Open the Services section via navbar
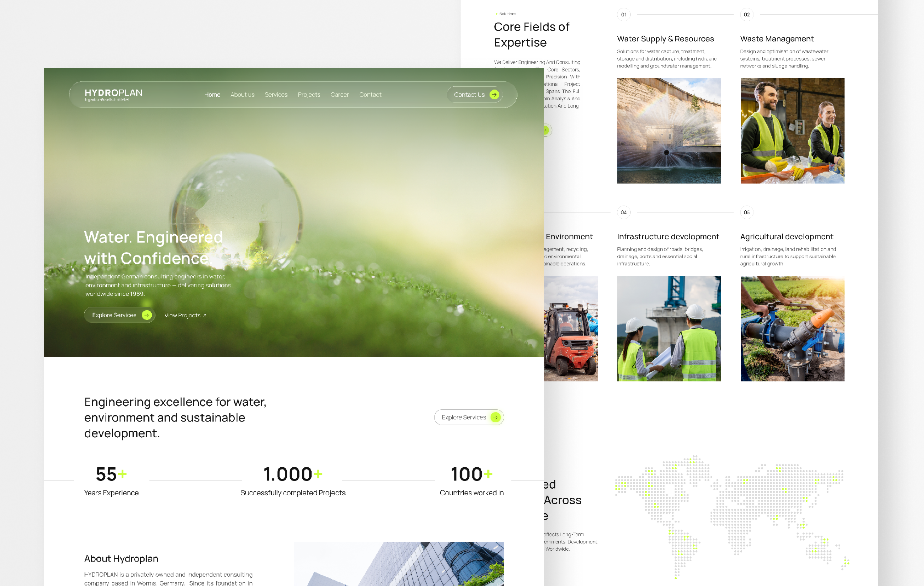This screenshot has width=924, height=586. tap(276, 94)
